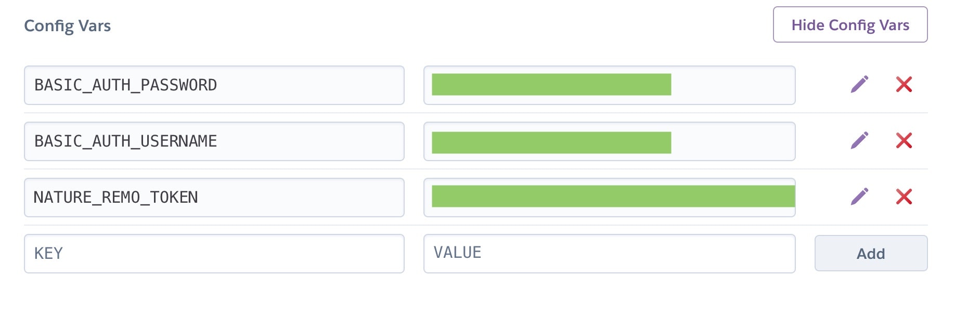980x315 pixels.
Task: Click the BASIC_AUTH_PASSWORD value field
Action: 610,85
